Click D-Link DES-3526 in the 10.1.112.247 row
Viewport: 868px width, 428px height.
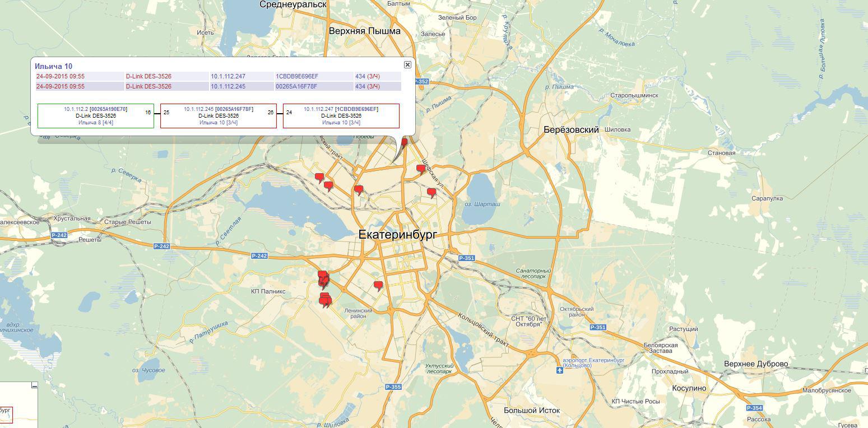tap(148, 76)
